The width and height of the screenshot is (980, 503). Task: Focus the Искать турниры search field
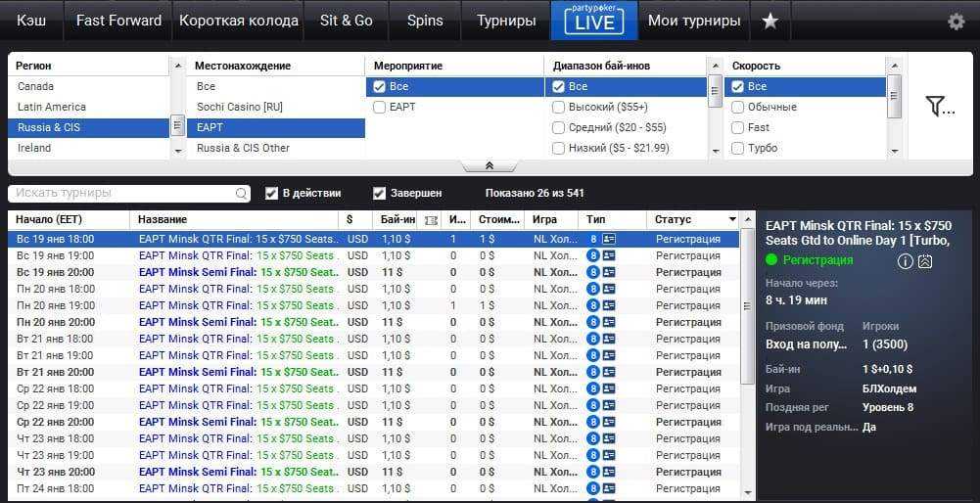tap(129, 194)
